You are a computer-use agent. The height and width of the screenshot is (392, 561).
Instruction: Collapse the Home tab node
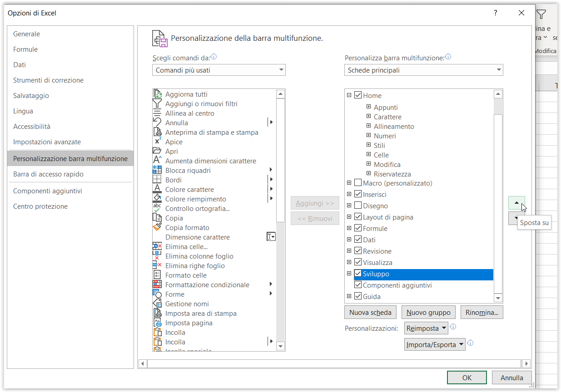coord(349,95)
